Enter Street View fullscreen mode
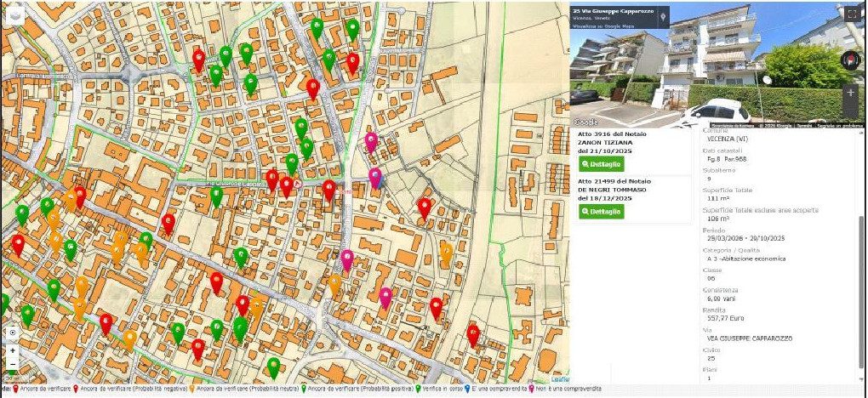This screenshot has height=398, width=868. 851,14
